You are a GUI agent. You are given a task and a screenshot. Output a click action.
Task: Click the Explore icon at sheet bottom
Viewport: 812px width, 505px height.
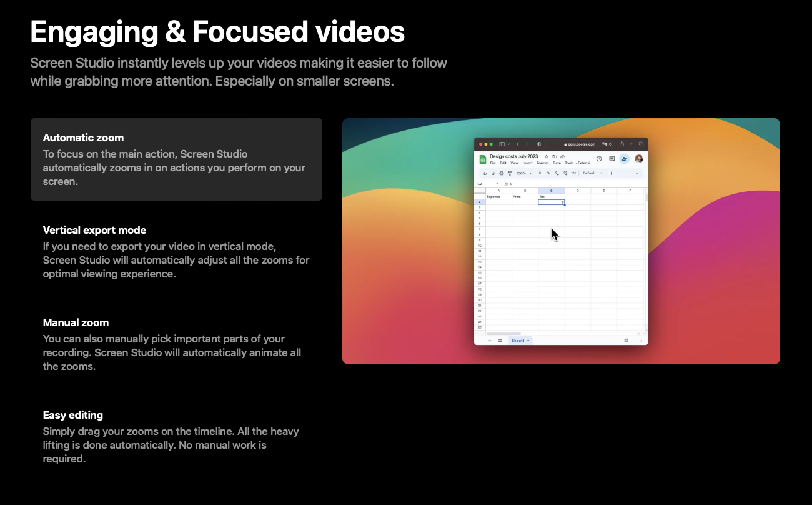tap(626, 341)
